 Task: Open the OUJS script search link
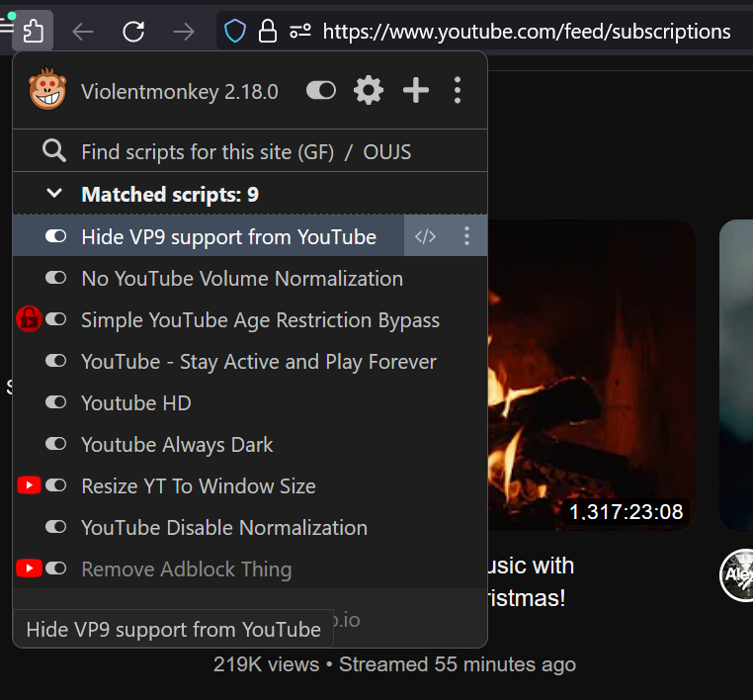pyautogui.click(x=386, y=152)
